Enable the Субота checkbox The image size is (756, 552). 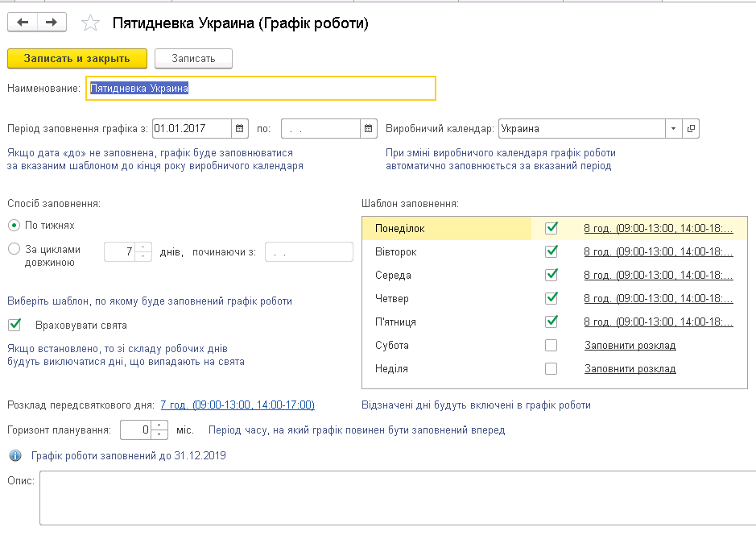551,345
